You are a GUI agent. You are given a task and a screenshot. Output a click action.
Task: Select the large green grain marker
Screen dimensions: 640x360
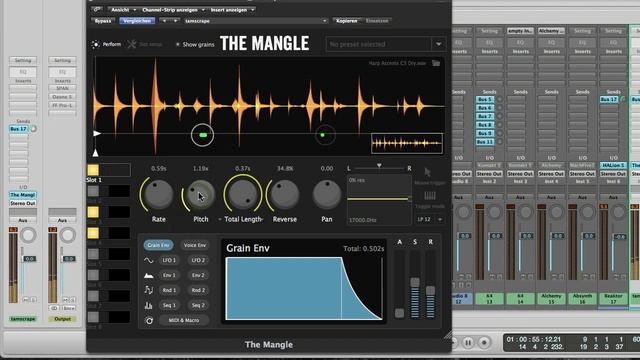[x=202, y=135]
